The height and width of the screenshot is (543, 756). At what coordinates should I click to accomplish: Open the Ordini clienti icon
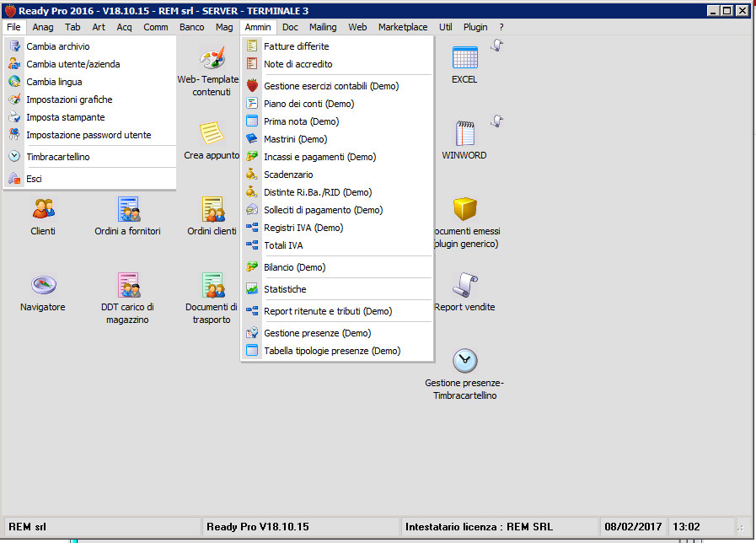[212, 209]
